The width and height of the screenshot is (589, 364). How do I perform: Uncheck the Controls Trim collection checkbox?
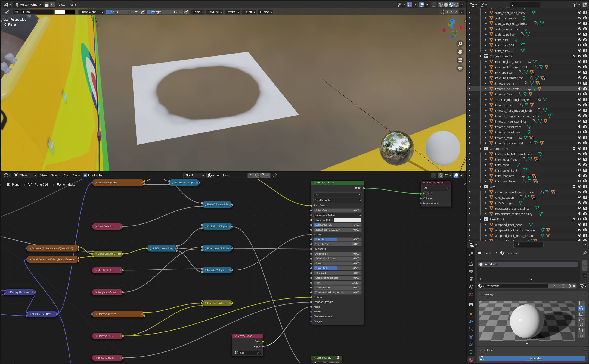click(x=574, y=149)
